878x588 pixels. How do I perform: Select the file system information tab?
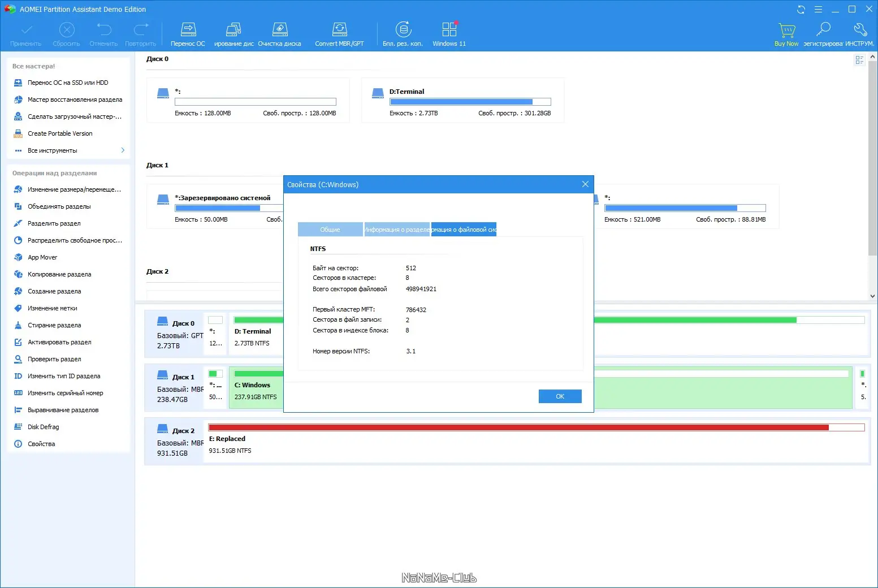464,230
